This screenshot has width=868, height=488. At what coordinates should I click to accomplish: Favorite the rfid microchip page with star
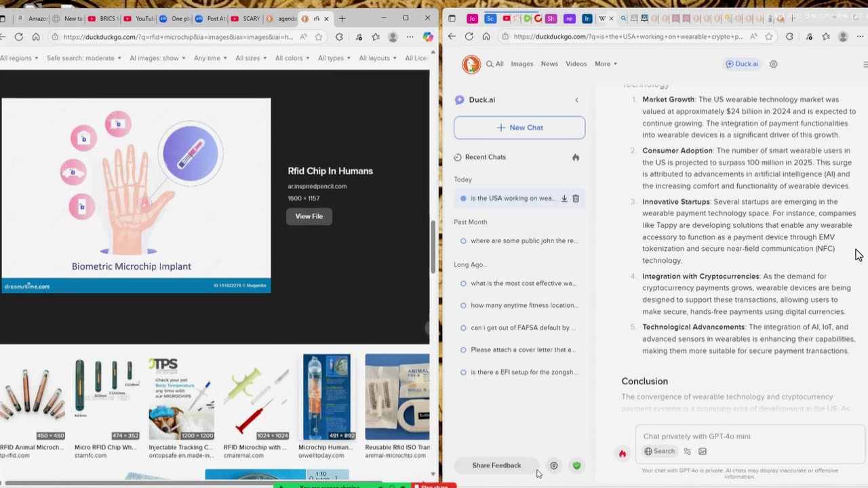coord(319,37)
